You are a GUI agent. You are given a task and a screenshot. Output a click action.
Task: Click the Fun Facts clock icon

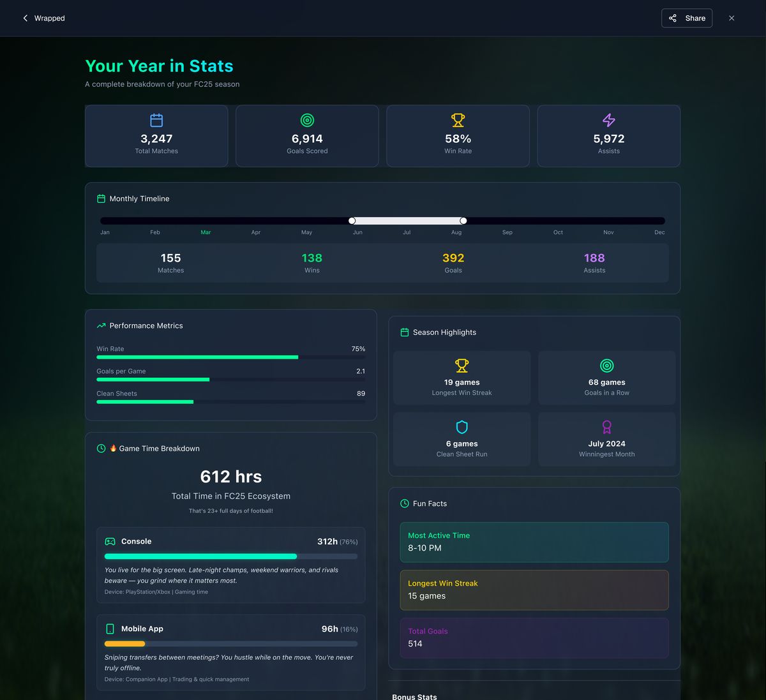point(405,504)
